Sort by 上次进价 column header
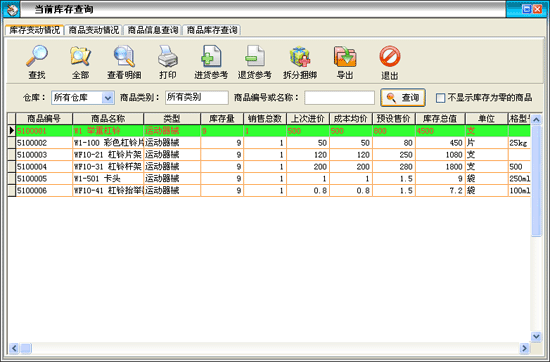 click(308, 119)
